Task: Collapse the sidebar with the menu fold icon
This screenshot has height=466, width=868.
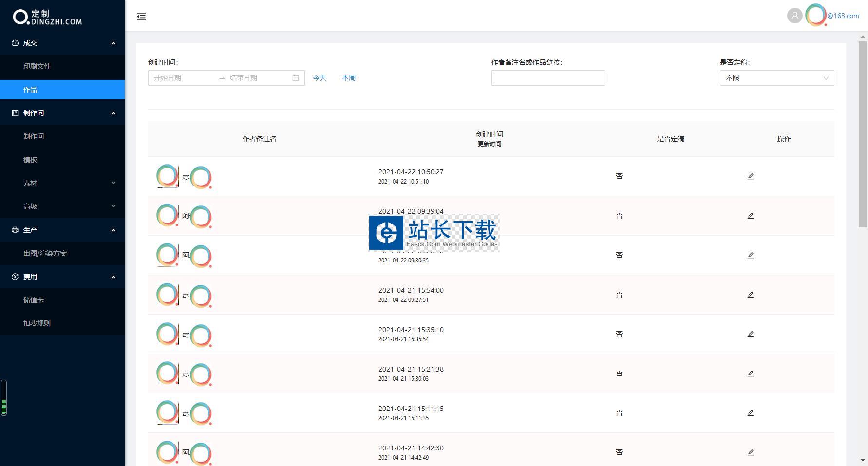Action: point(141,17)
